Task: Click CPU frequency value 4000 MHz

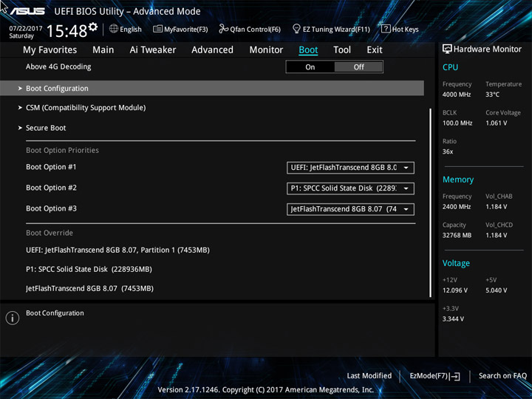Action: click(457, 95)
